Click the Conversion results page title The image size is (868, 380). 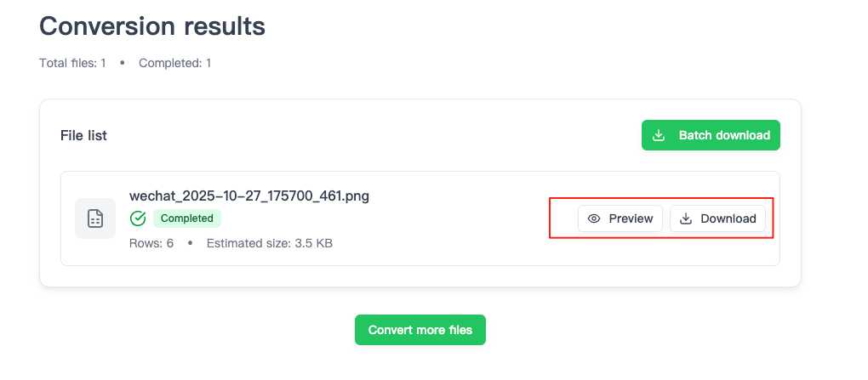point(152,26)
